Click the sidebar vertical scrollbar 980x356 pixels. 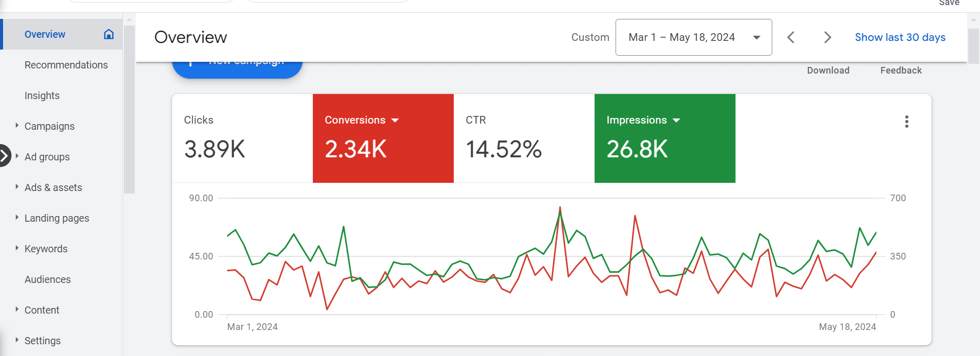coord(129,107)
